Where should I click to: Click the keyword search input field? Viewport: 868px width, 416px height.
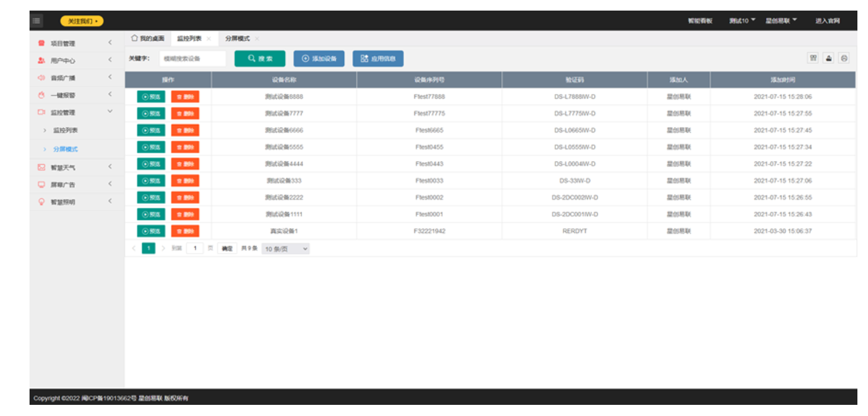coord(192,58)
